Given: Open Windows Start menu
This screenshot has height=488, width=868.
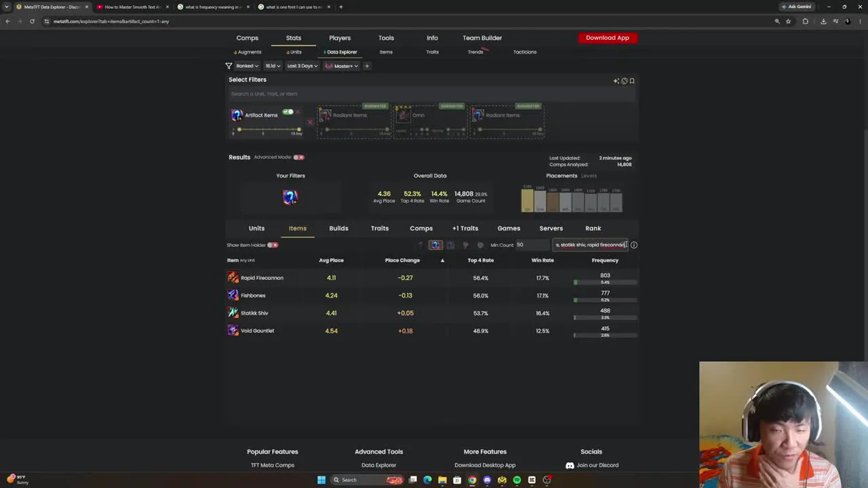Looking at the screenshot, I should tap(321, 480).
